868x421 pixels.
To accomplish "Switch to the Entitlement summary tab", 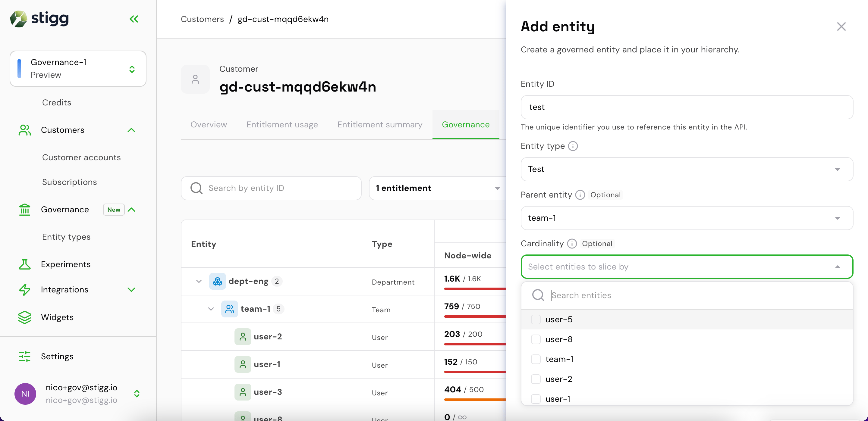I will coord(380,125).
